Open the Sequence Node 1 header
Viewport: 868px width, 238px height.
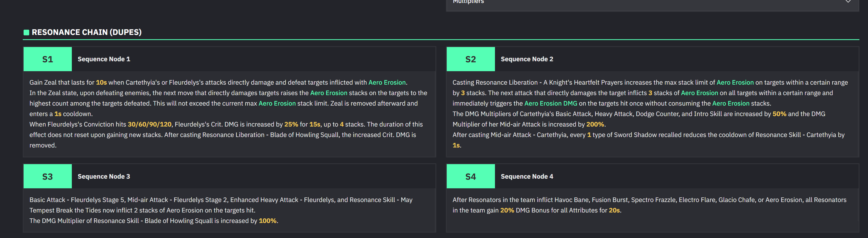coord(104,59)
